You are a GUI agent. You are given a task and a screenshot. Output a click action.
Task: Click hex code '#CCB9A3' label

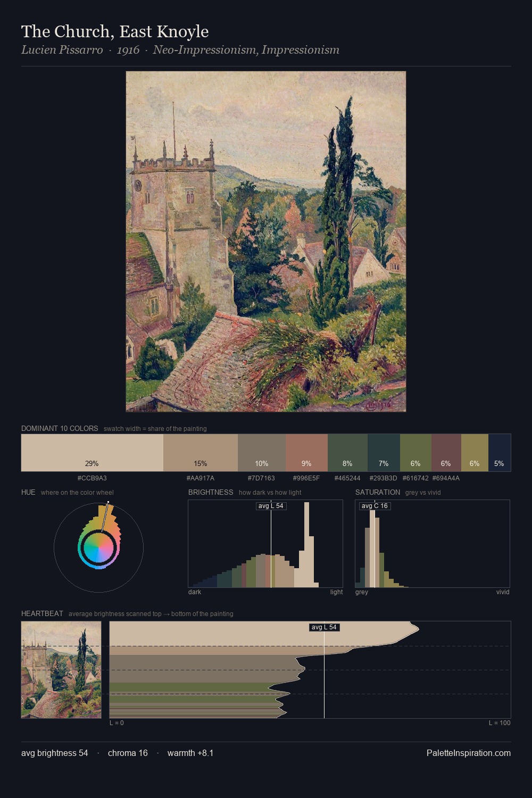click(x=92, y=478)
